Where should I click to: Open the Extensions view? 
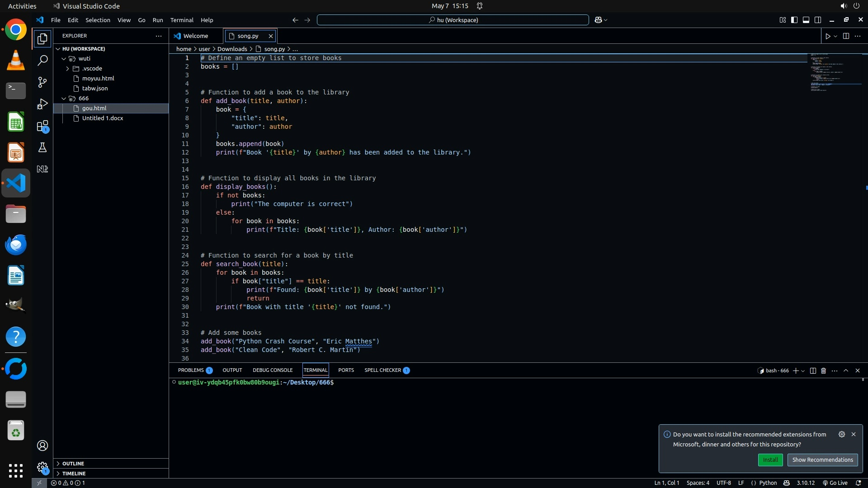click(42, 126)
